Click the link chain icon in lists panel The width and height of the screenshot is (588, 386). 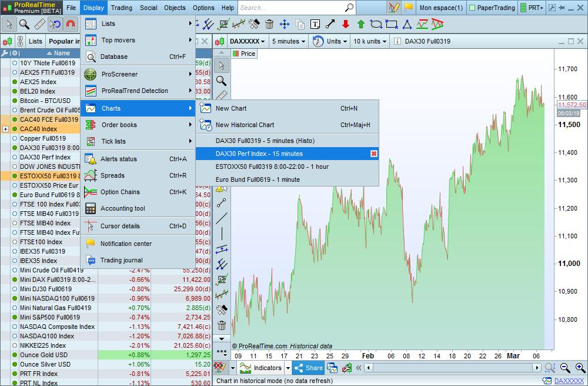tap(20, 41)
